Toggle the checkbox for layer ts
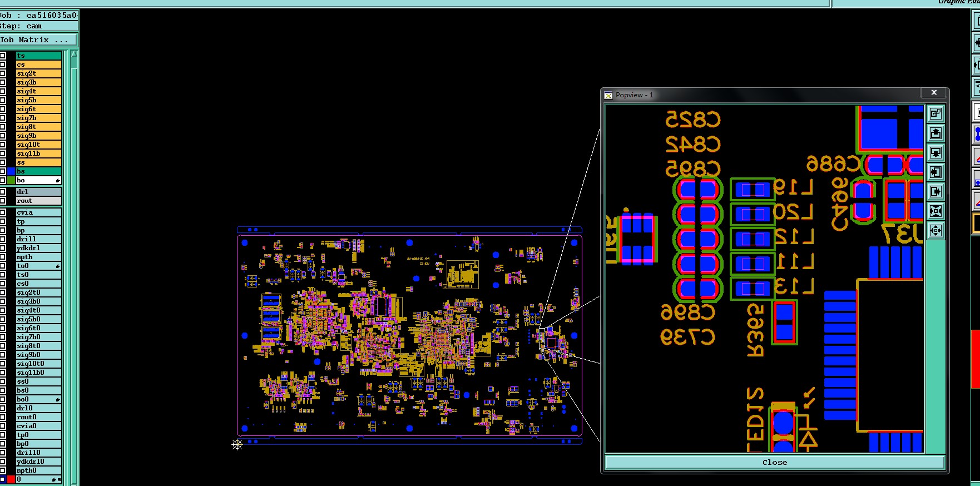This screenshot has width=980, height=486. (x=3, y=56)
